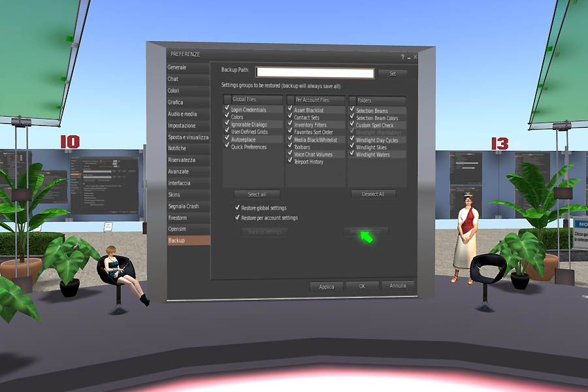Go to the Impostazione tab
Image resolution: width=588 pixels, height=392 pixels.
[188, 125]
